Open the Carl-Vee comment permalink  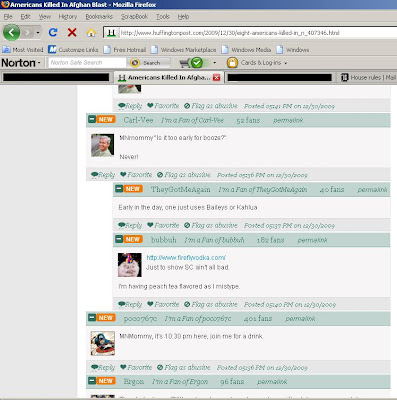[x=288, y=120]
